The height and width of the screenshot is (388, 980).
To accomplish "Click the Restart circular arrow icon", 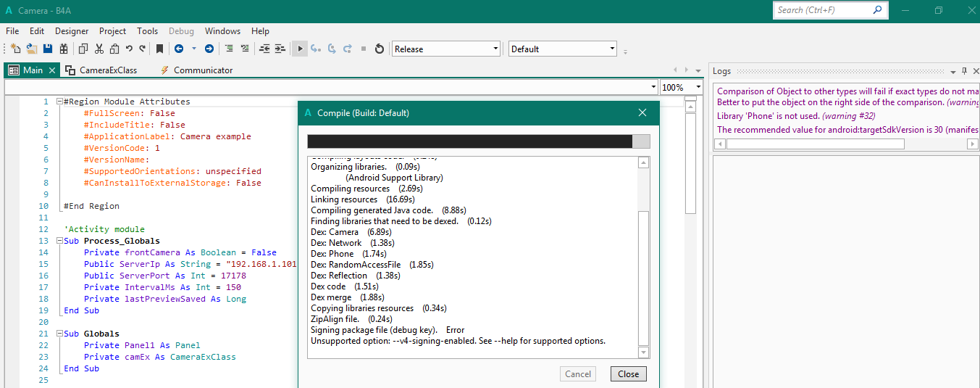I will (379, 49).
